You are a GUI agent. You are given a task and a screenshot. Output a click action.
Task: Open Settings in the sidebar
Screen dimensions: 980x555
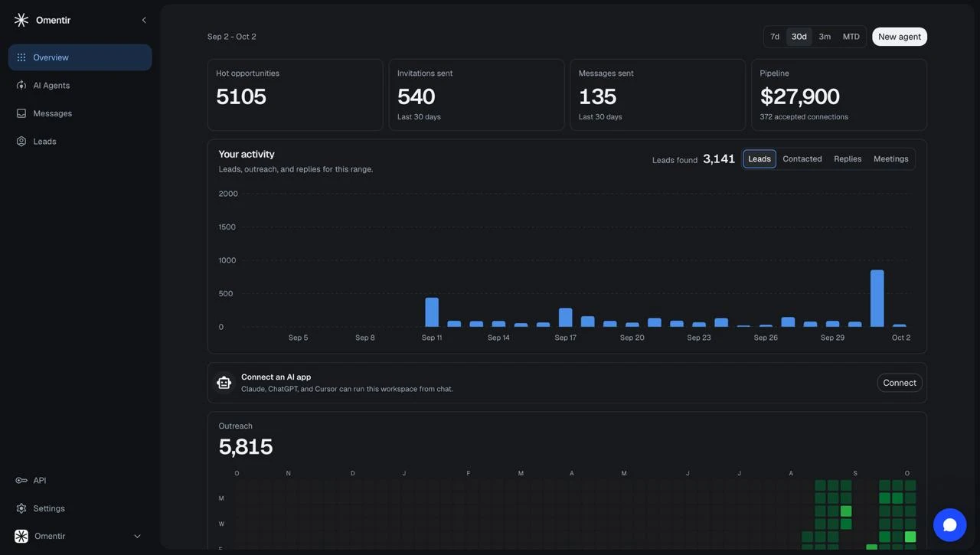(x=80, y=508)
